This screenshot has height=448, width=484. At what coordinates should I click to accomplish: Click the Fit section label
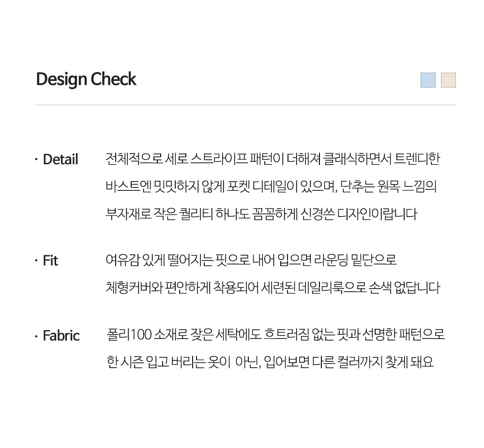(50, 261)
